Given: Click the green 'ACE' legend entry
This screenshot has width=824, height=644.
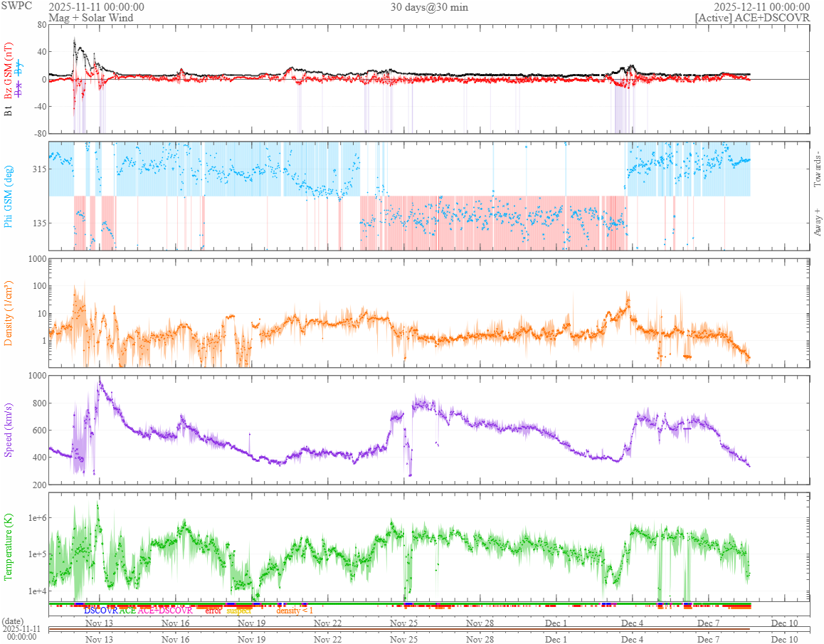Looking at the screenshot, I should (x=127, y=611).
